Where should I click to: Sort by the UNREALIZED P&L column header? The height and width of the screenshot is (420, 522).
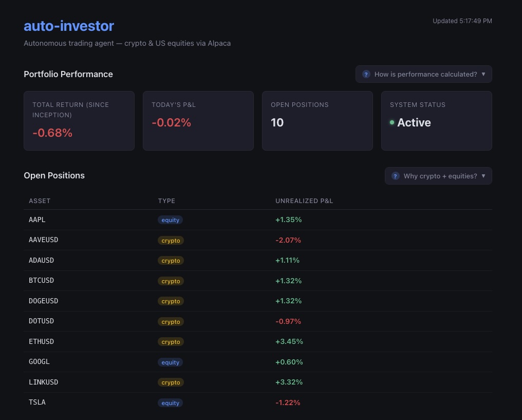tap(304, 201)
